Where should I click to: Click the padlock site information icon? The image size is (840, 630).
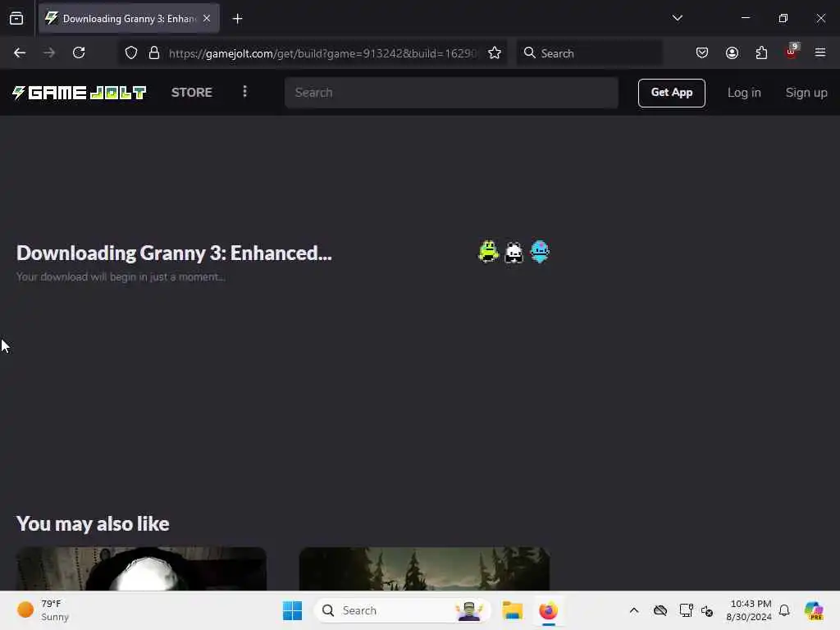pyautogui.click(x=154, y=52)
